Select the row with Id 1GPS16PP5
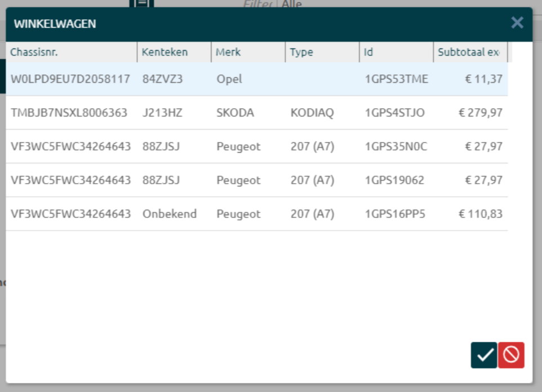Viewport: 542px width, 392px height. pos(395,214)
